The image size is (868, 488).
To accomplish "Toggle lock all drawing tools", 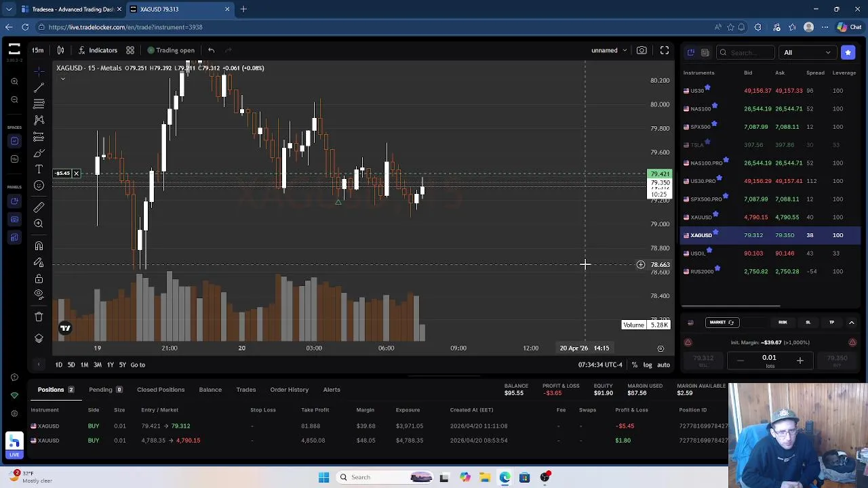I will [39, 279].
